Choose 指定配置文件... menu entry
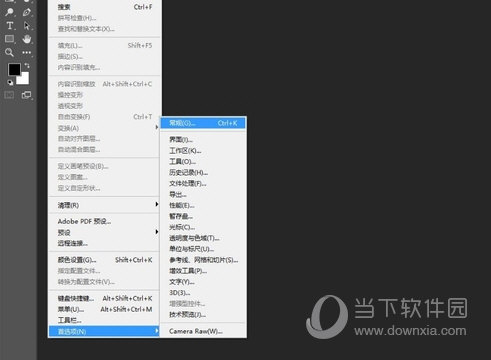This screenshot has width=491, height=360. point(105,271)
